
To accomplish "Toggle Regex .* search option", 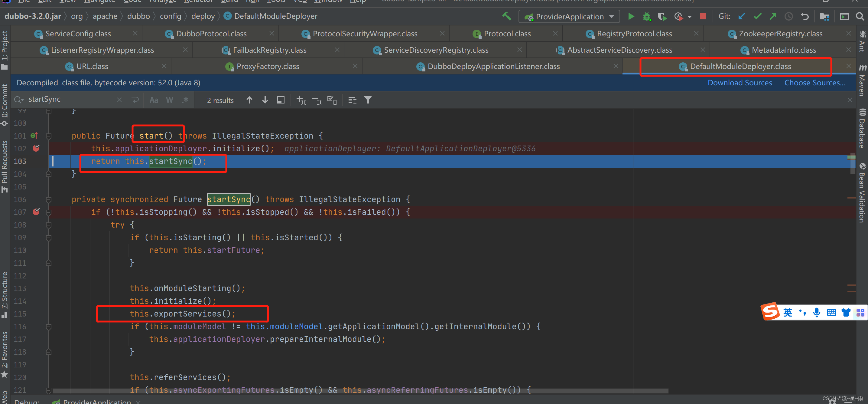I will click(x=185, y=100).
